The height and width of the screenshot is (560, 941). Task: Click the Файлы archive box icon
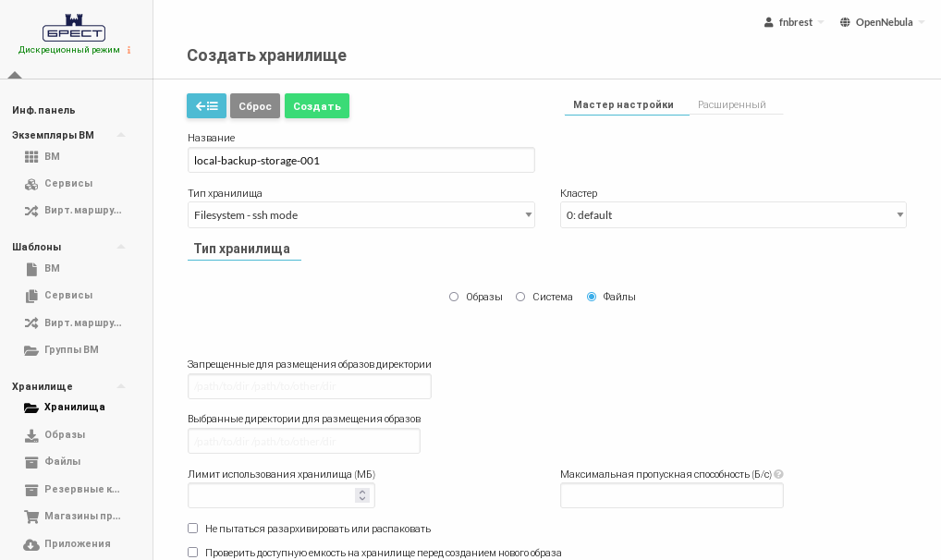coord(31,462)
